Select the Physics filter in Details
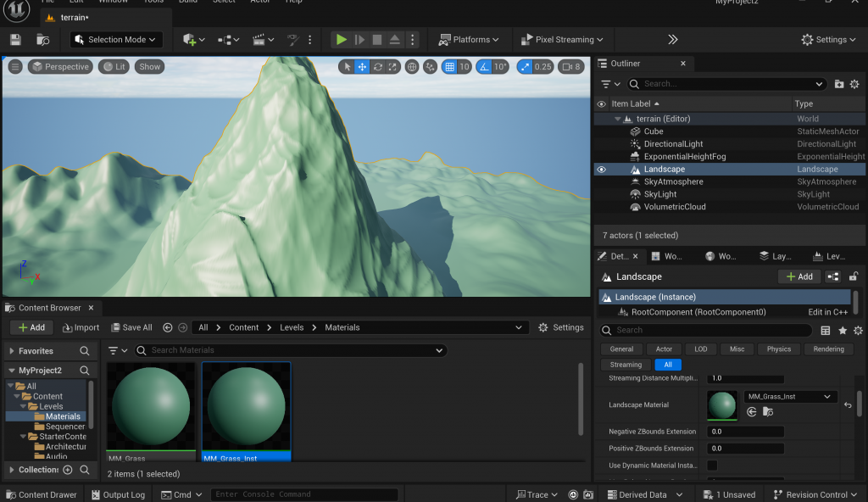 [779, 349]
